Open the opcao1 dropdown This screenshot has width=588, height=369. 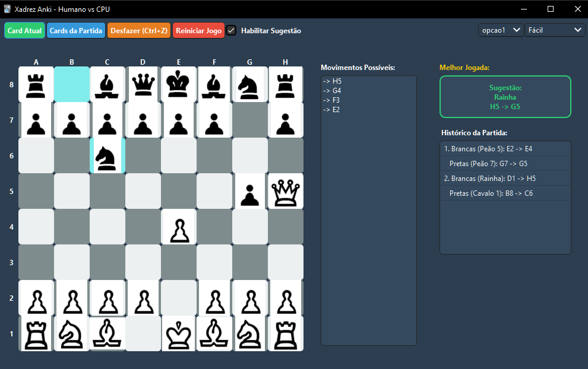pos(501,30)
